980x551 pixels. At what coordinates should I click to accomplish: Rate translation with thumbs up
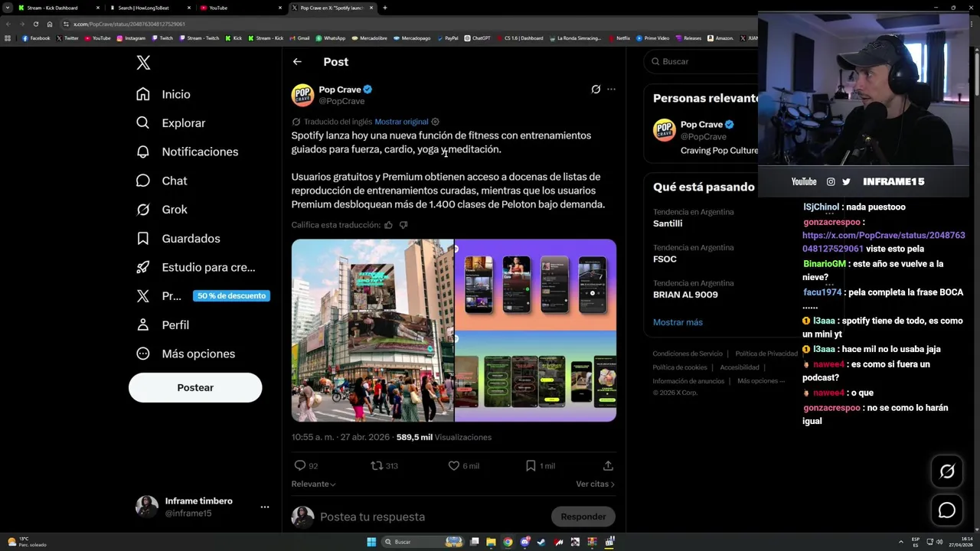(x=388, y=225)
